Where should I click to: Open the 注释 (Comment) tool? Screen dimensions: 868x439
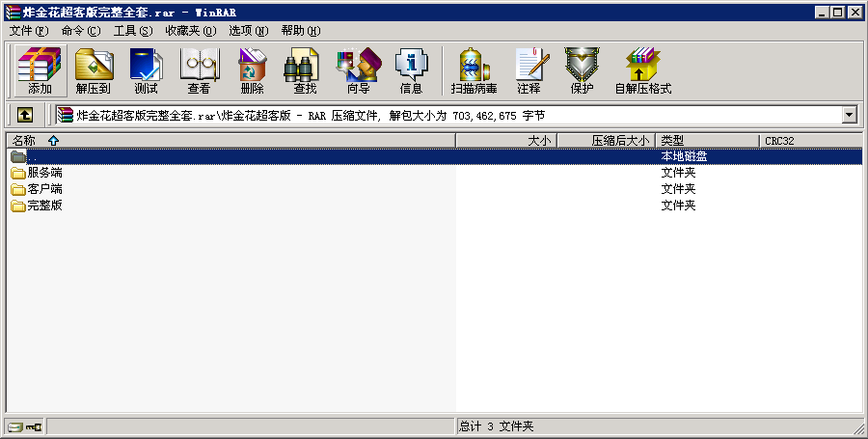point(529,70)
